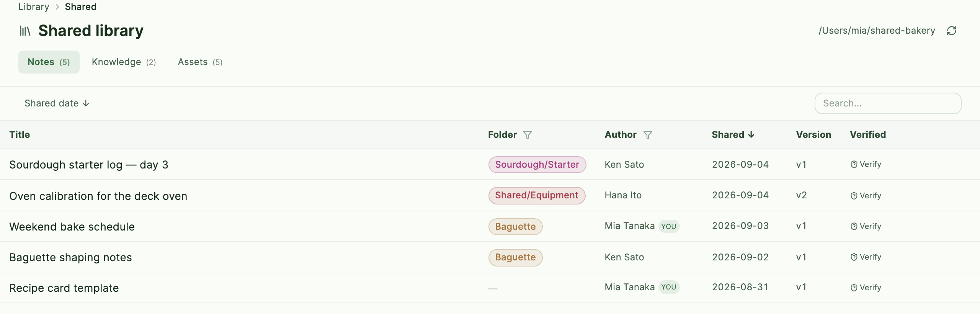This screenshot has height=314, width=980.
Task: Go to Library in the breadcrumb
Action: [34, 7]
